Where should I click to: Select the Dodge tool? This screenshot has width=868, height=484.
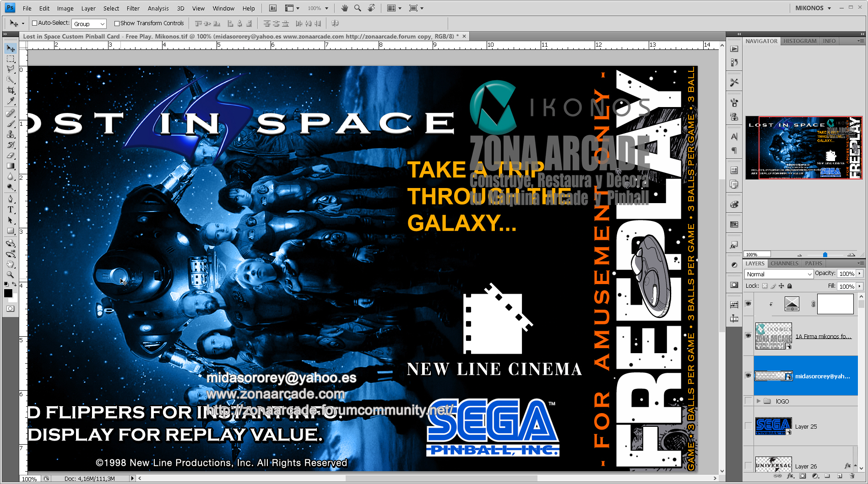11,187
